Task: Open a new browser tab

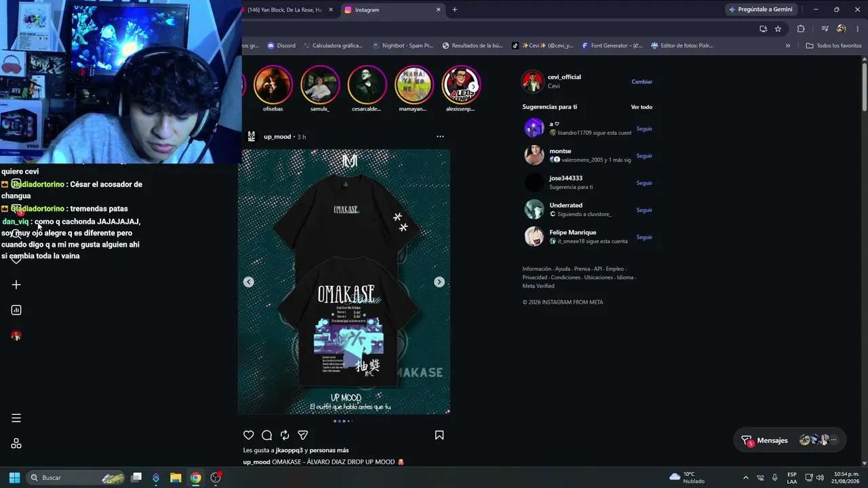Action: pos(455,9)
